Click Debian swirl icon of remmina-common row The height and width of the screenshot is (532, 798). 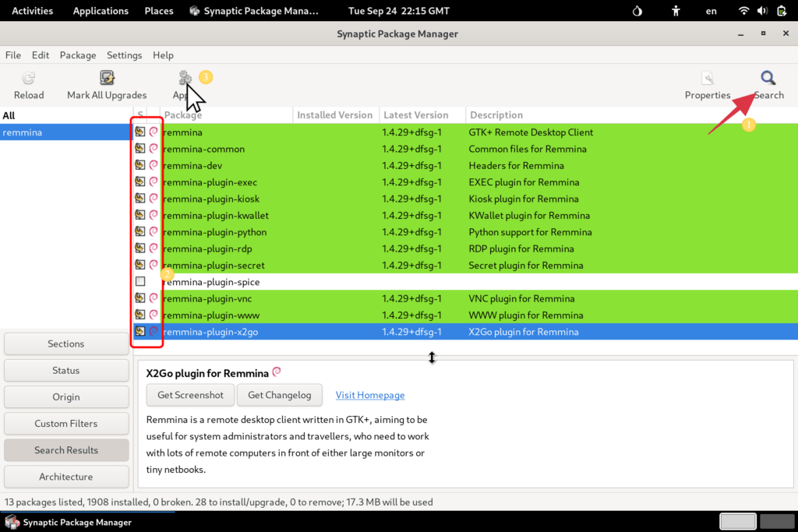point(154,149)
